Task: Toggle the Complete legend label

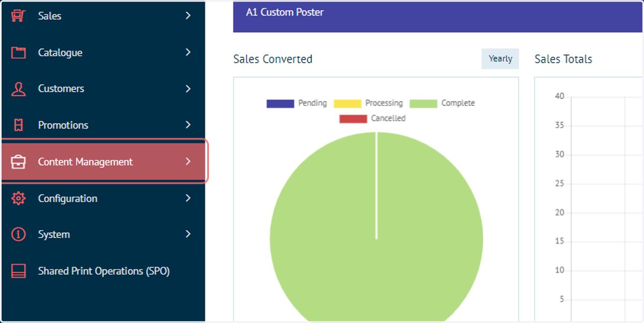Action: coord(458,103)
